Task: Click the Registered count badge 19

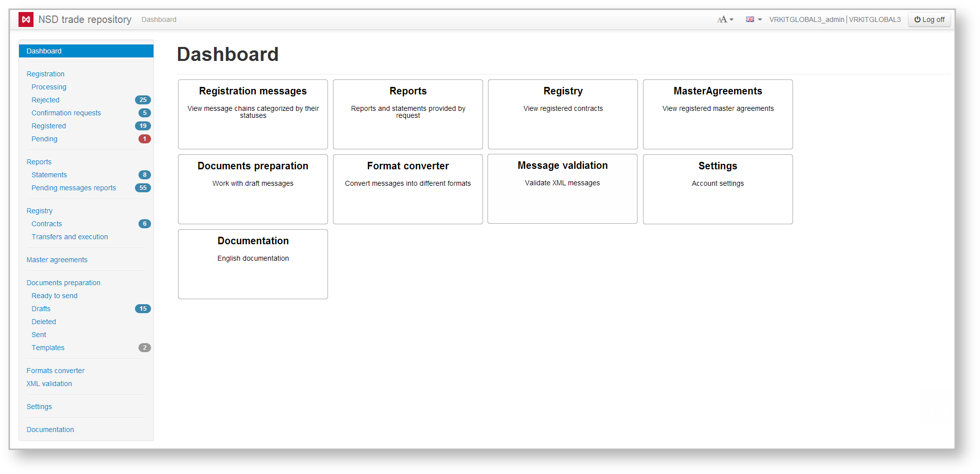Action: pyautogui.click(x=143, y=126)
